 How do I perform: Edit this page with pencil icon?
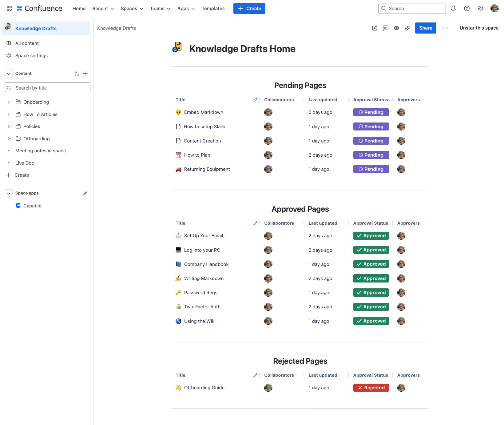[375, 28]
